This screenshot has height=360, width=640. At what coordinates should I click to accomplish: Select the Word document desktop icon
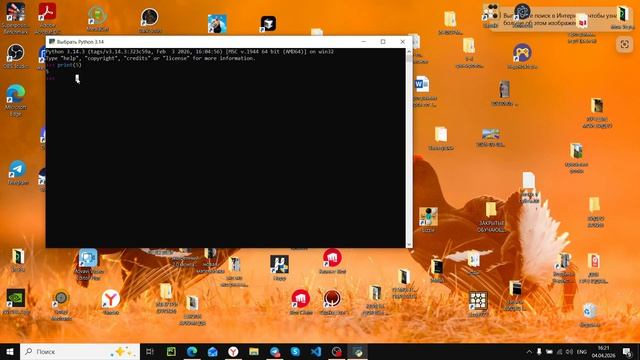423,91
